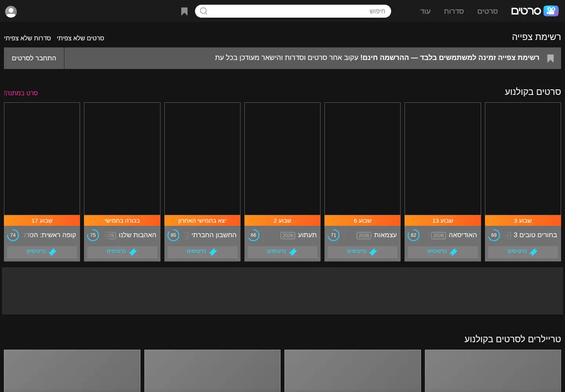This screenshot has height=392, width=565.
Task: Open the סדרות navigation menu item
Action: point(454,11)
